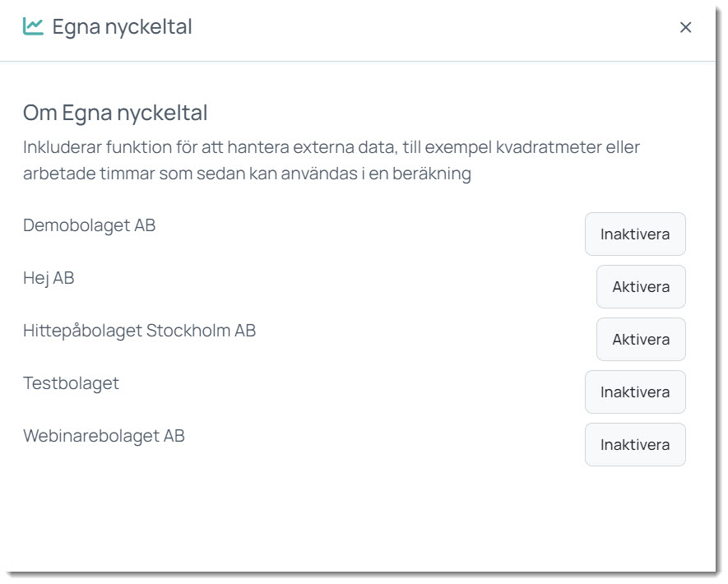Close the Egna nyckeltal dialog
Screen dimensions: 728x584
(x=685, y=27)
